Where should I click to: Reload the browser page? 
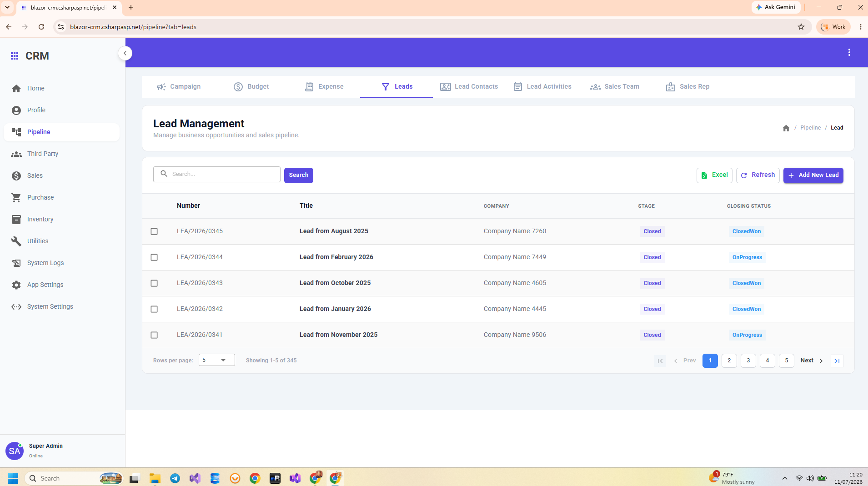[x=41, y=27]
